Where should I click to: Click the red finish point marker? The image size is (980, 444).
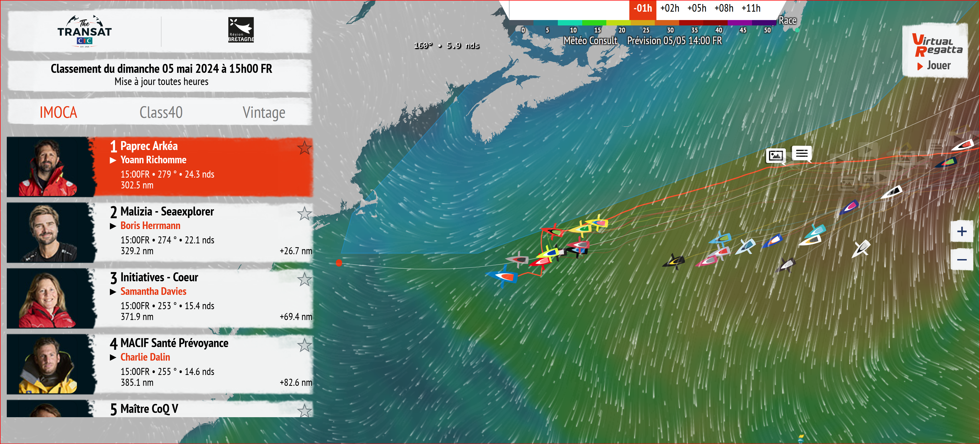[339, 263]
